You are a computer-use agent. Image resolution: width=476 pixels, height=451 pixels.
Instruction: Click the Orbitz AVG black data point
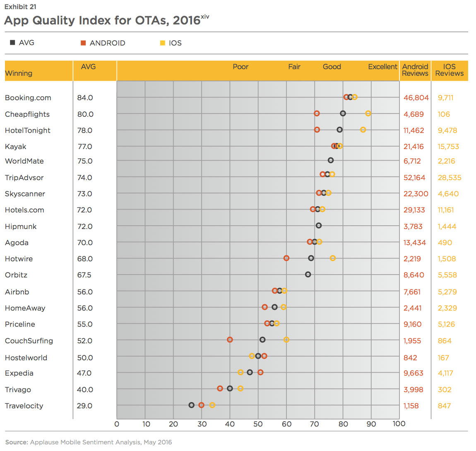[308, 275]
